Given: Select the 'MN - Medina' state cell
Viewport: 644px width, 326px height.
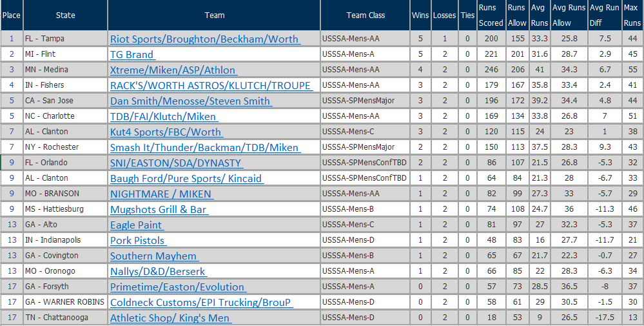Looking at the screenshot, I should coord(65,70).
